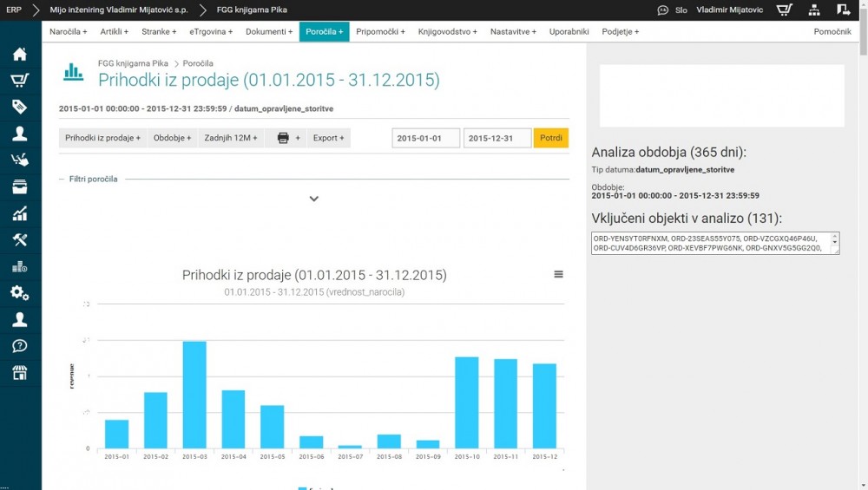Open the home icon in the sidebar
This screenshot has height=490, width=868.
tap(19, 54)
